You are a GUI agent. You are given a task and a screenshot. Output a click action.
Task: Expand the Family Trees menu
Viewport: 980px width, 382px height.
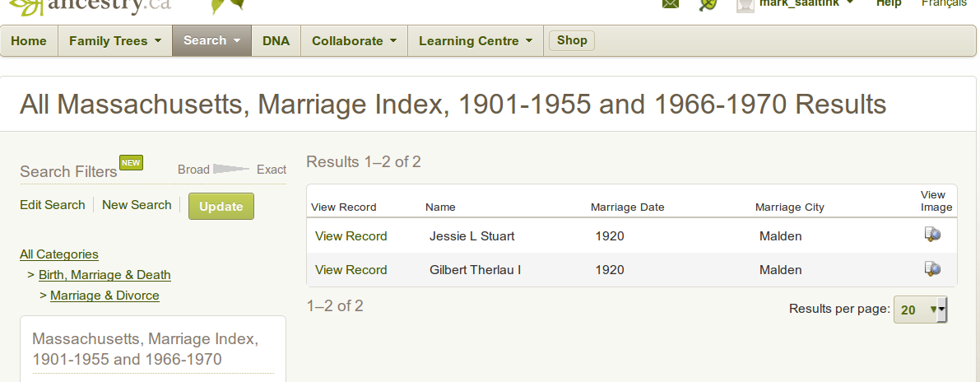(114, 40)
